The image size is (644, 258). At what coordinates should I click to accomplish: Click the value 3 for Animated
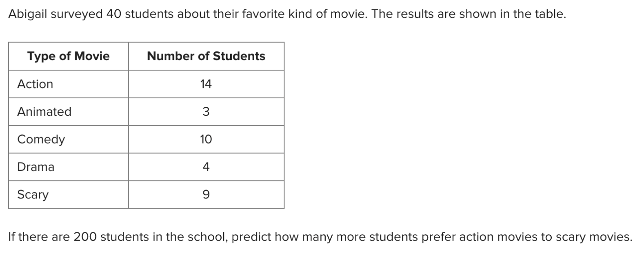[x=206, y=111]
